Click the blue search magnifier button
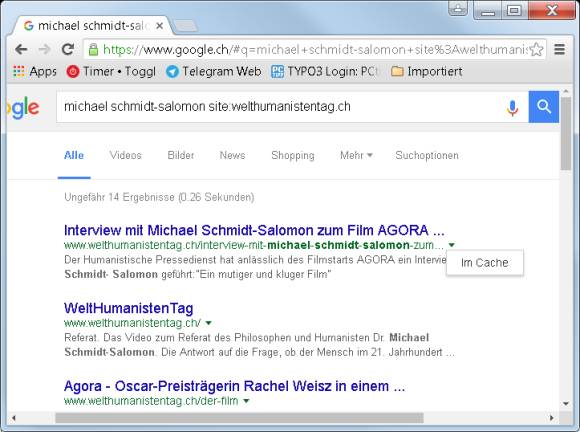 544,107
